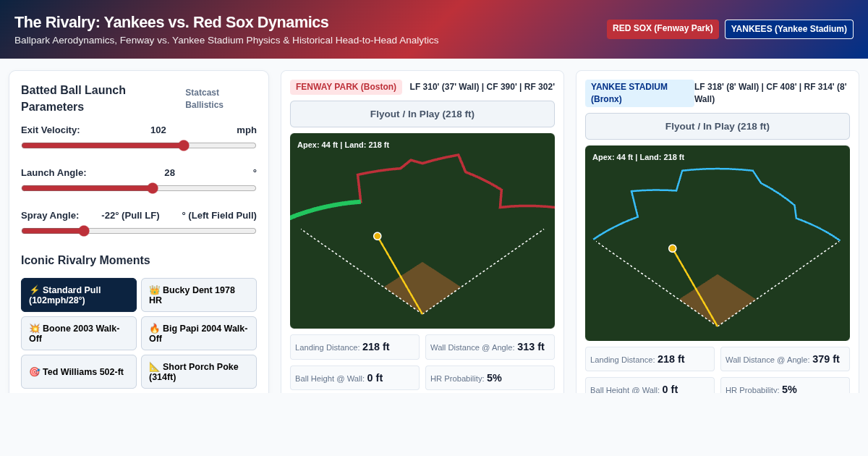868x456 pixels.
Task: Adjust the Spray Angle slider handle
Action: click(x=84, y=231)
